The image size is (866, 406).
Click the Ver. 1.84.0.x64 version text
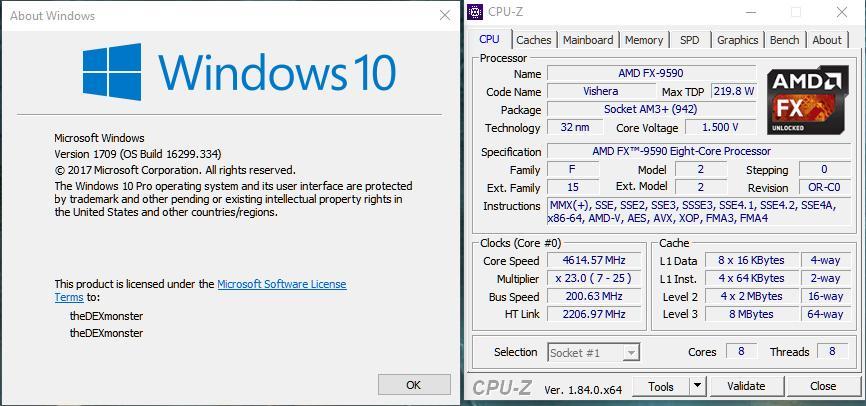(583, 389)
